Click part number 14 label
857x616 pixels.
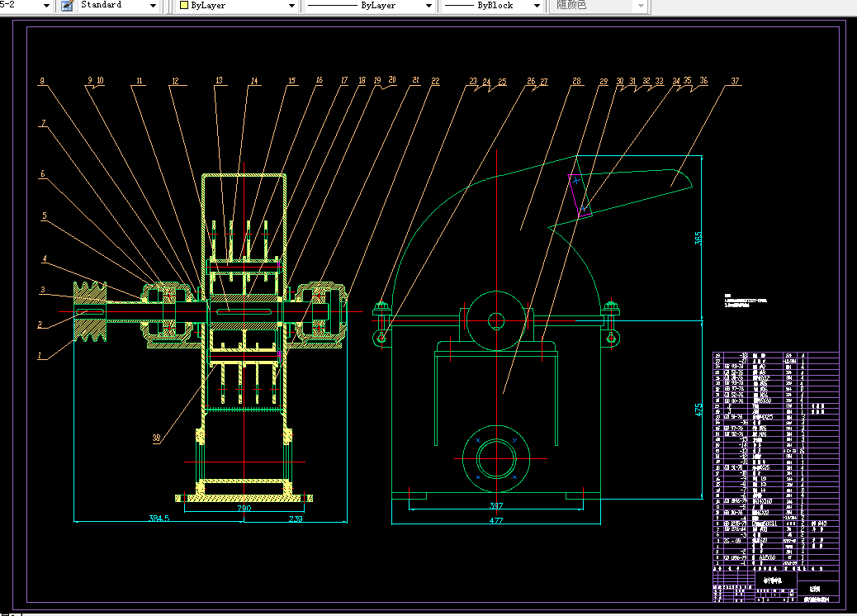pyautogui.click(x=254, y=81)
